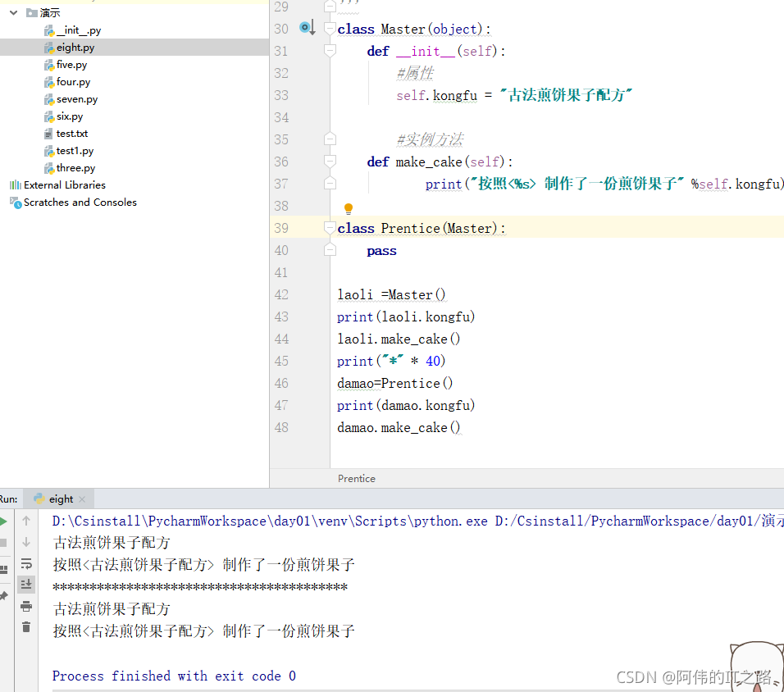The height and width of the screenshot is (692, 784).
Task: Click 'print(laoli.kongfu)' line
Action: pos(405,316)
